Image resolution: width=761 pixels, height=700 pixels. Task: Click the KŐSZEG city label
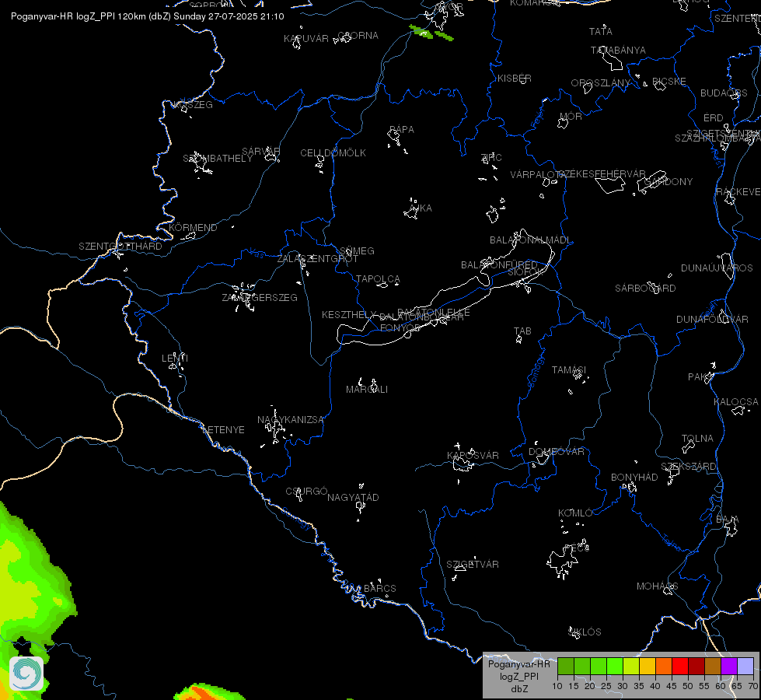point(193,105)
